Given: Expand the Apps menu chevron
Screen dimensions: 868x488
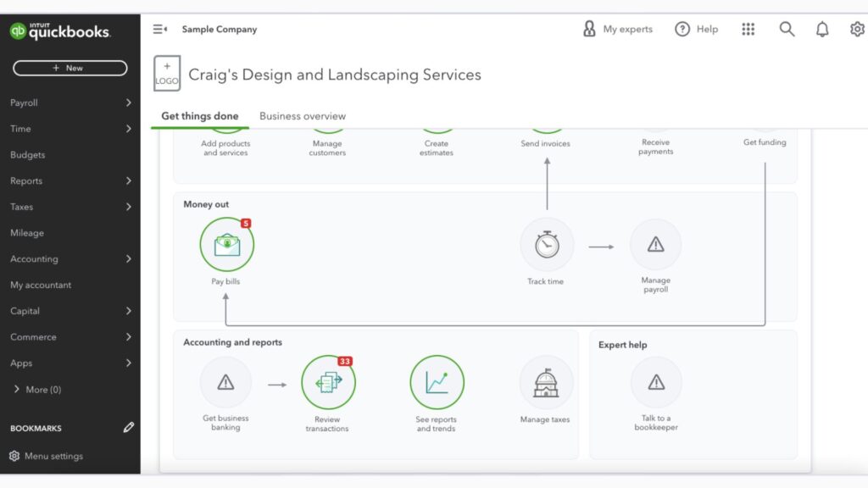Looking at the screenshot, I should tap(129, 363).
